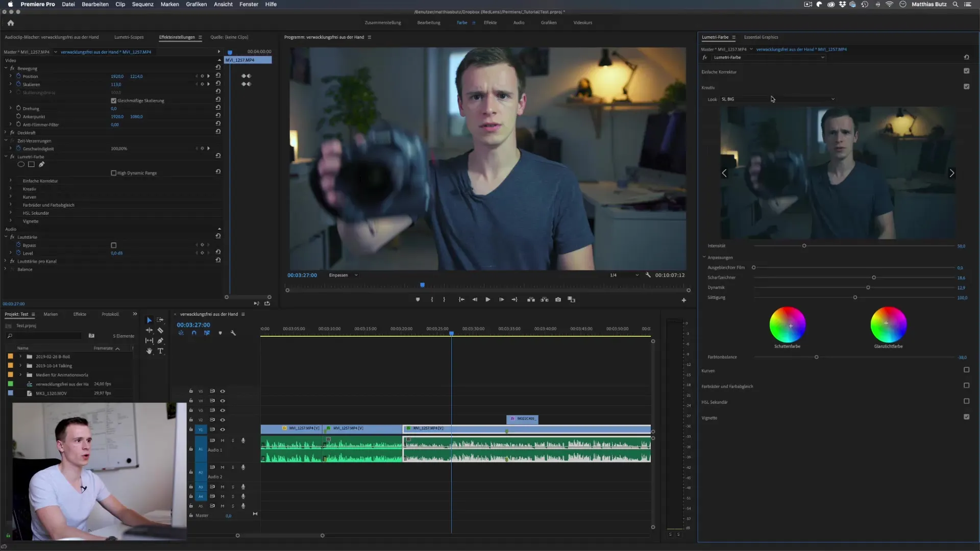The image size is (980, 551).
Task: Switch to Bearbeitung workspace
Action: [x=429, y=22]
